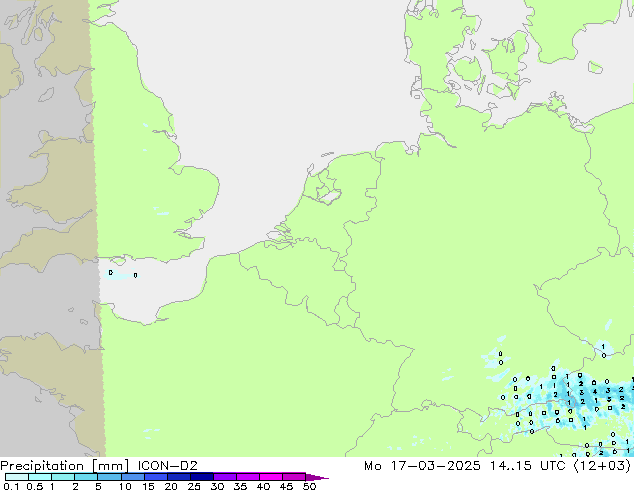The image size is (634, 490).
Task: Pick the 2–5 legend color swatch
Action: click(x=86, y=477)
